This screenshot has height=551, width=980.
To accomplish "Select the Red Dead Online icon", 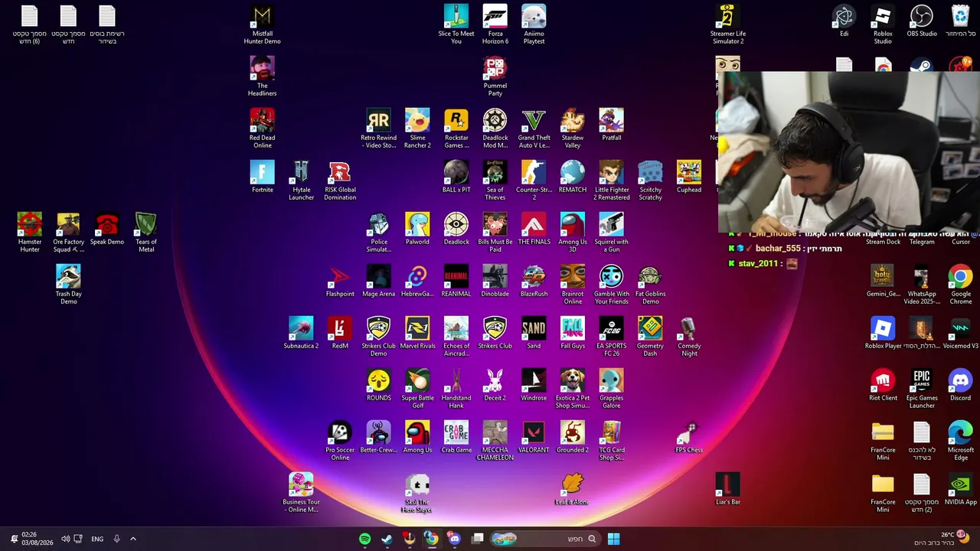I will (263, 129).
